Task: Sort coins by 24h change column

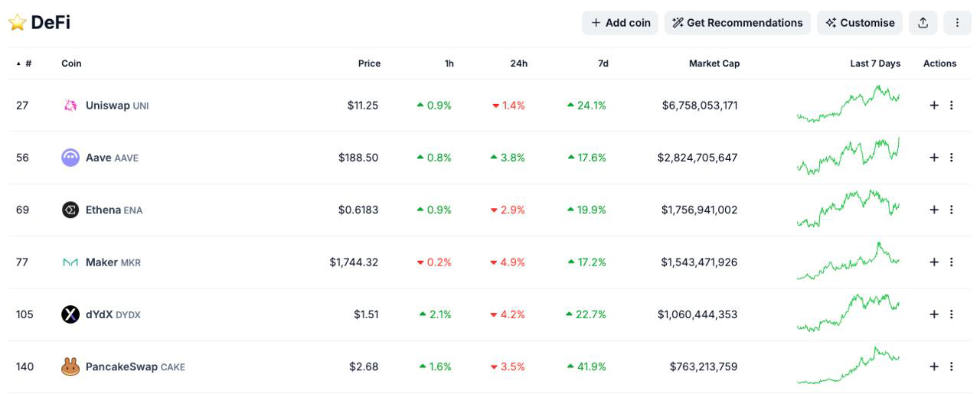Action: 518,63
